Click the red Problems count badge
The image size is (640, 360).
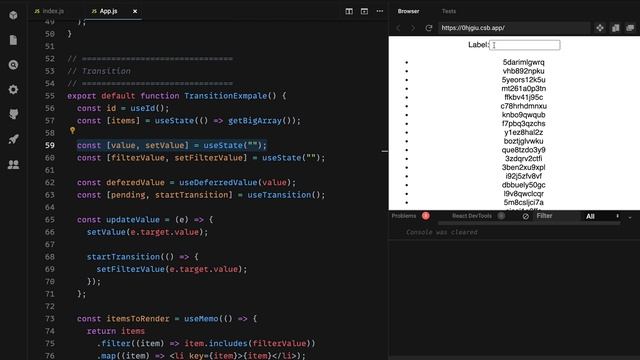(x=426, y=216)
